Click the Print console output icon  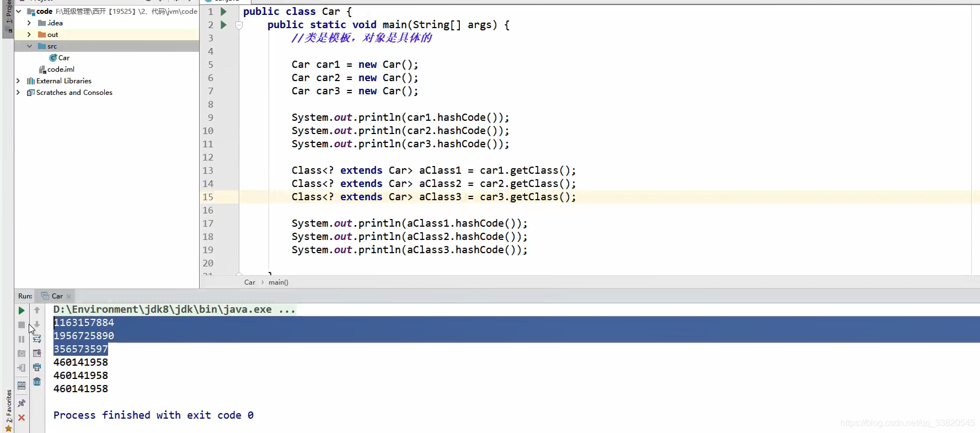(37, 367)
